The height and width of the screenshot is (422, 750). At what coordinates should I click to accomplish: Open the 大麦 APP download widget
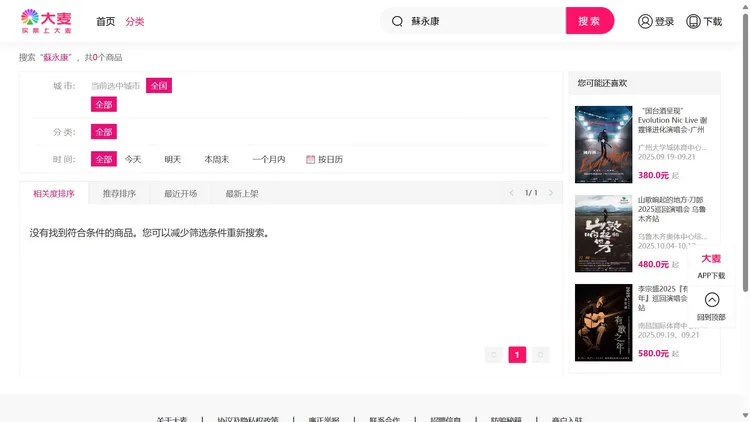(x=711, y=265)
